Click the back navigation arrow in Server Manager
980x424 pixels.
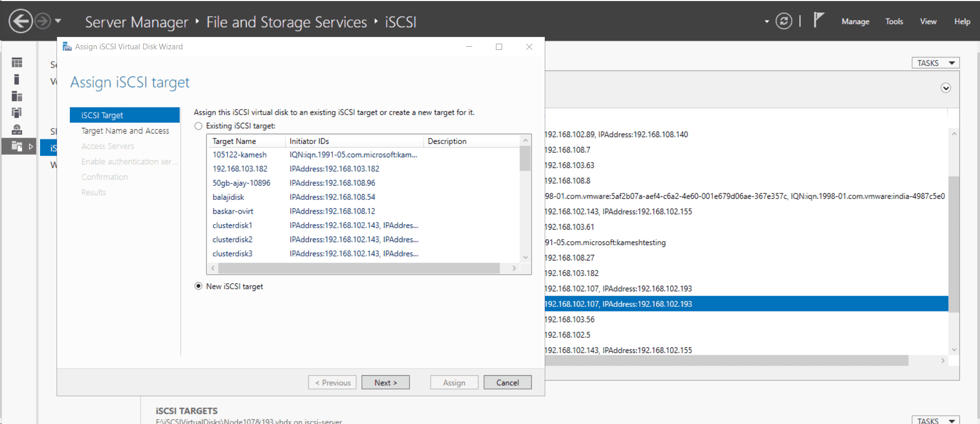[x=21, y=22]
